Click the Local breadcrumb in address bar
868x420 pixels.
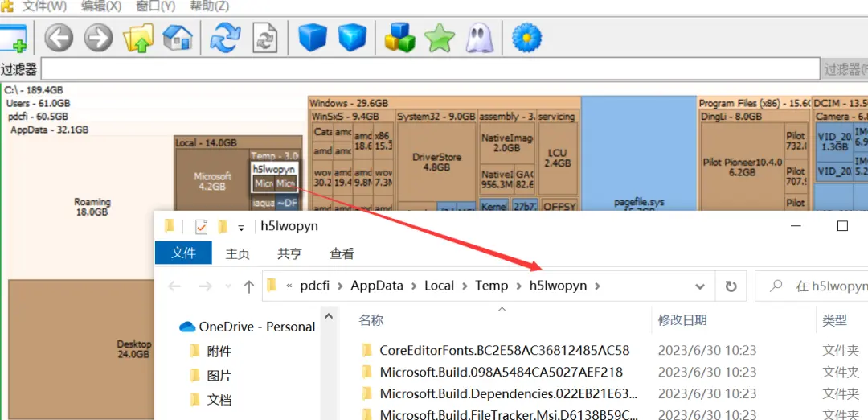439,286
